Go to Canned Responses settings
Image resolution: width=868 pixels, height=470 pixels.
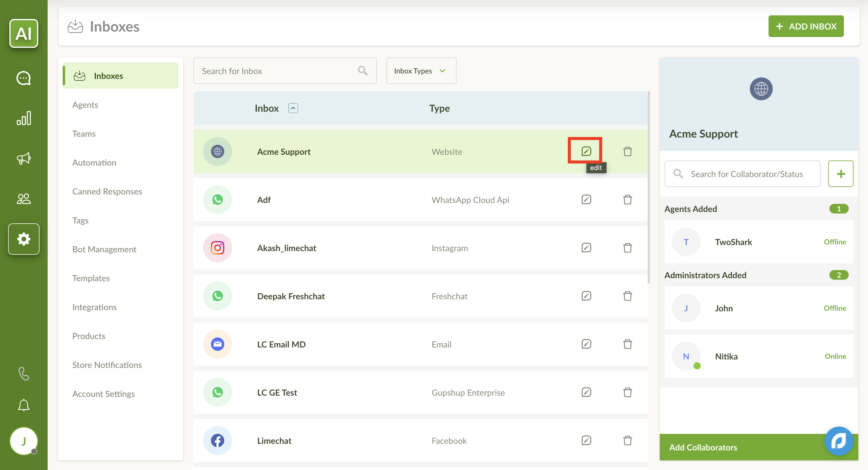pos(107,191)
